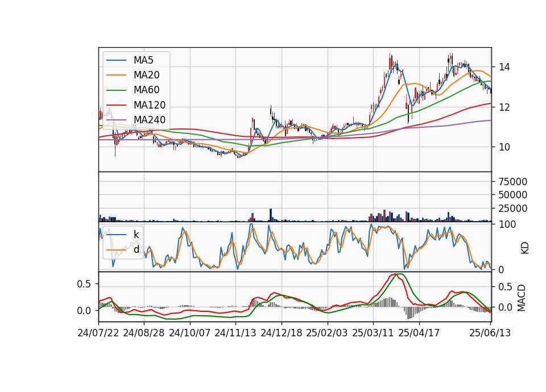This screenshot has width=546, height=392.
Task: Click the orange MA20 legend line sample
Action: [116, 75]
